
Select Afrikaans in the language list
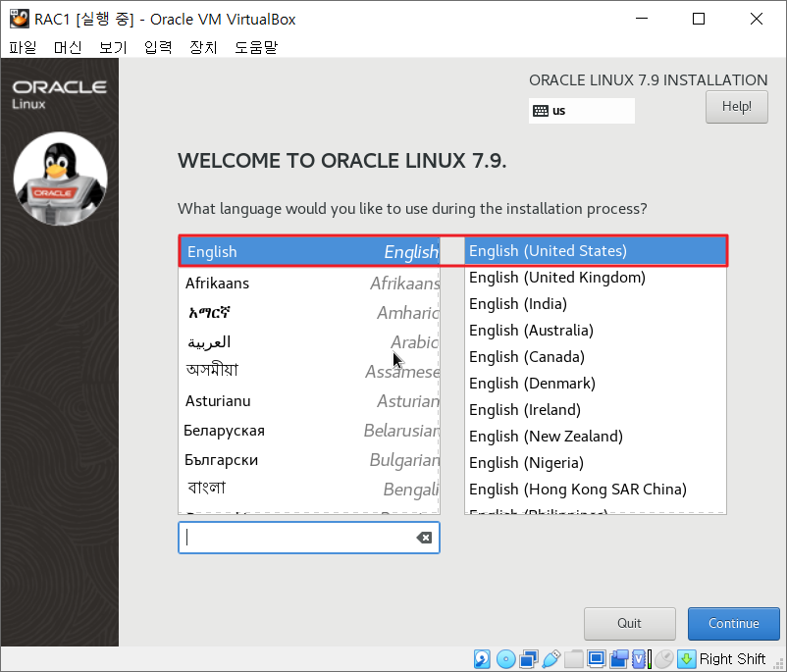[x=309, y=284]
